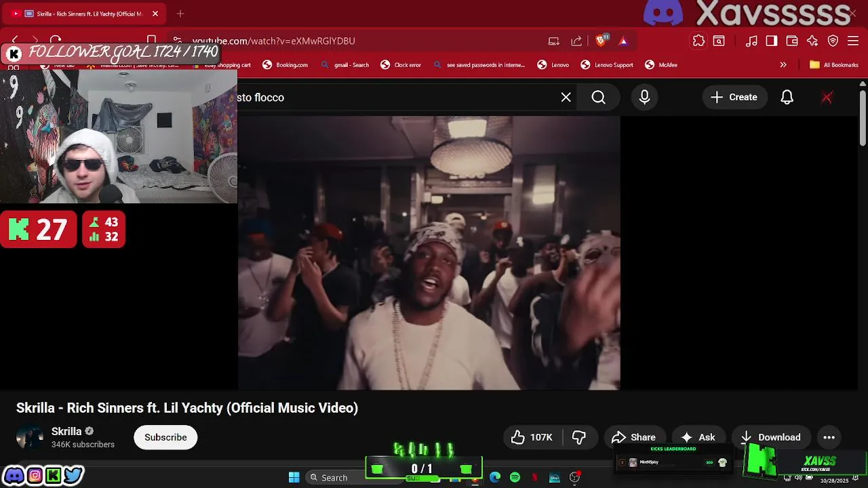Click the bookmark icon beside address bar

(152, 41)
